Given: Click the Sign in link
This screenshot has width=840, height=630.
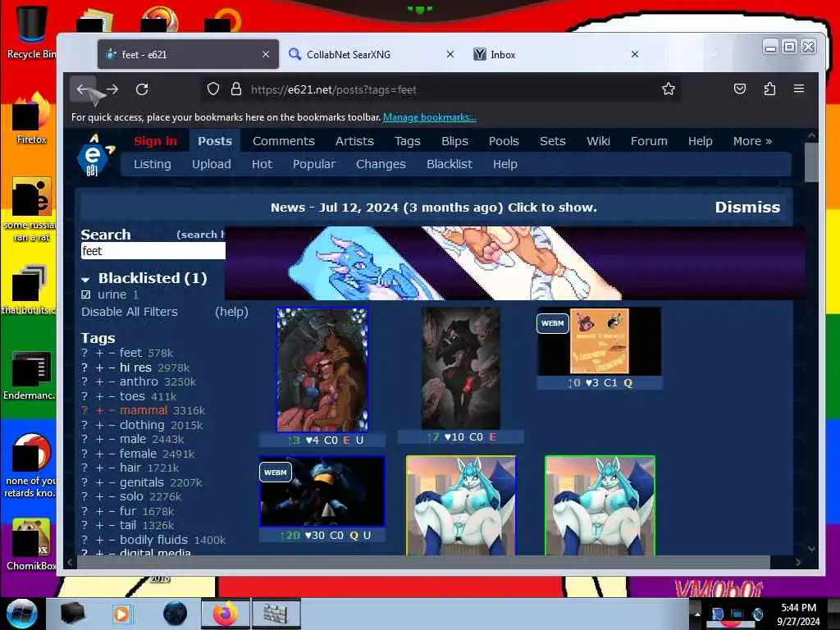Looking at the screenshot, I should (155, 141).
